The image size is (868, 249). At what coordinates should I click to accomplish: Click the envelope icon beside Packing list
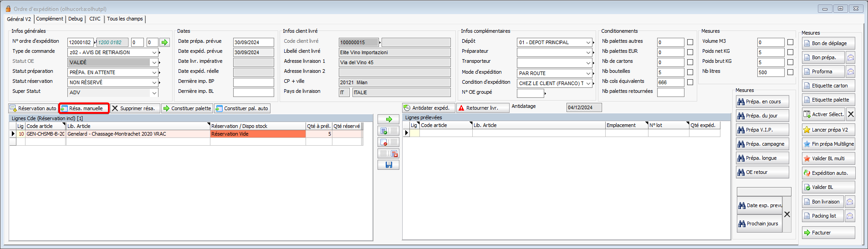click(x=850, y=216)
